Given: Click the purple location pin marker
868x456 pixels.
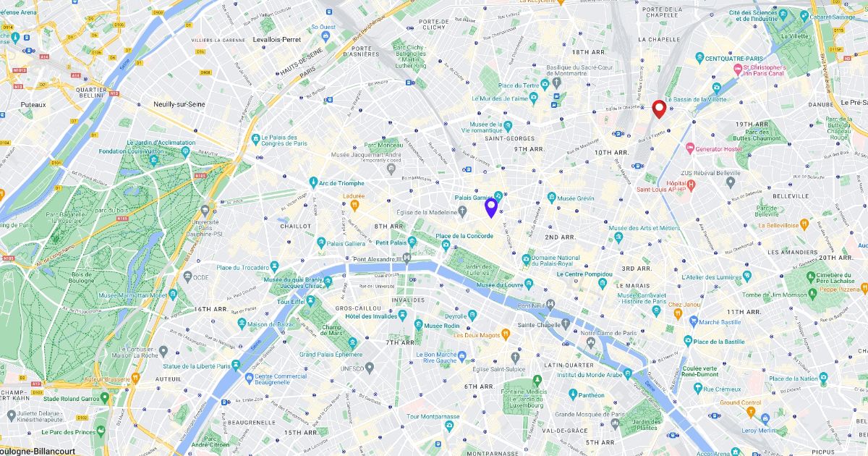Looking at the screenshot, I should (x=491, y=208).
